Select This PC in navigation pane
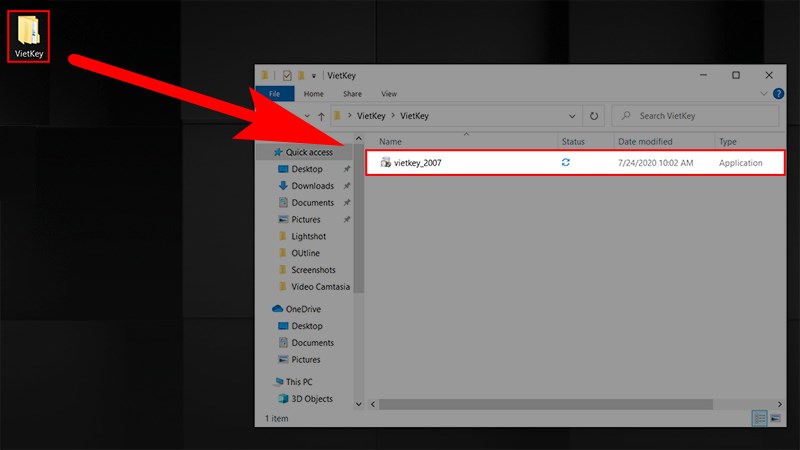 299,382
